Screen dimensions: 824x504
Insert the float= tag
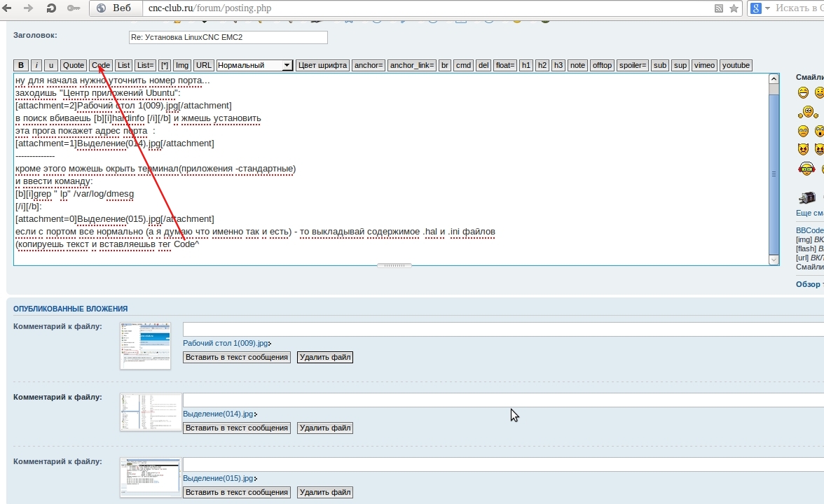(x=505, y=65)
